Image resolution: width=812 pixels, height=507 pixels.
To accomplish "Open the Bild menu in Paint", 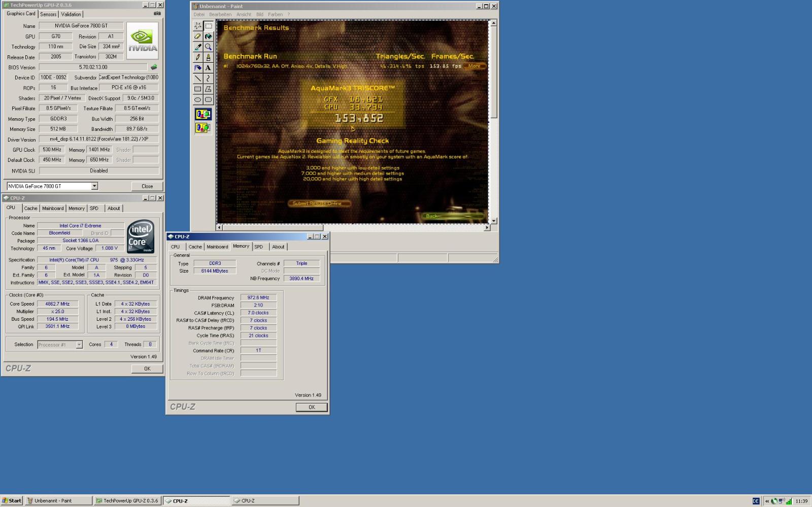I will (259, 14).
